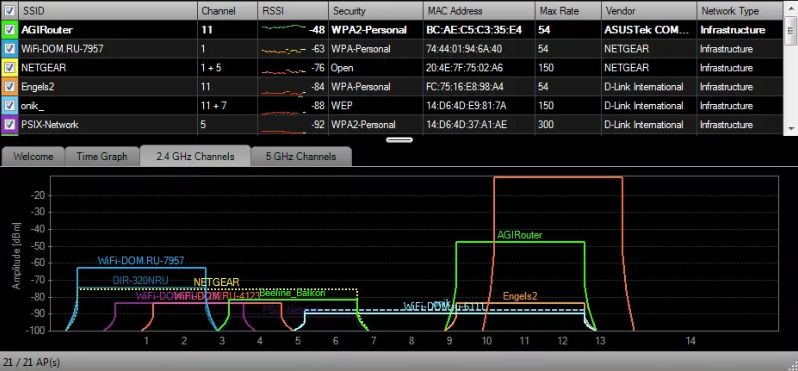Viewport: 798px width, 371px height.
Task: Click the Beeline_Balkon label in graph
Action: pyautogui.click(x=292, y=293)
